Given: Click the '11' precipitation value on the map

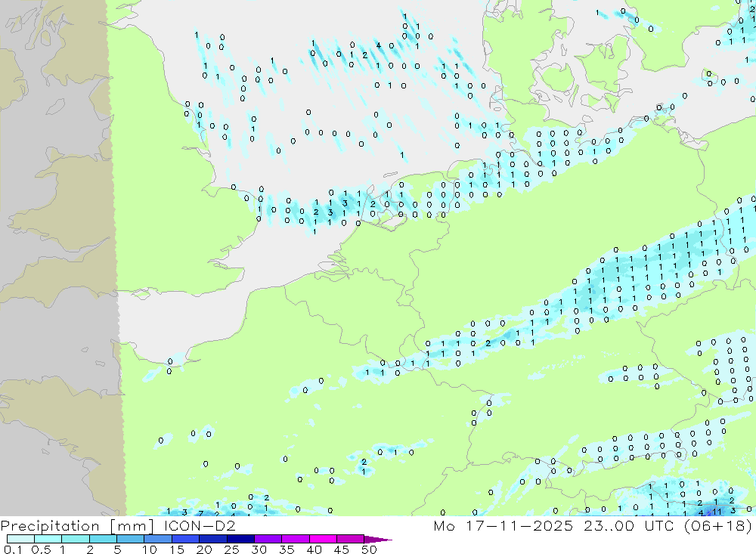Looking at the screenshot, I should tap(717, 512).
